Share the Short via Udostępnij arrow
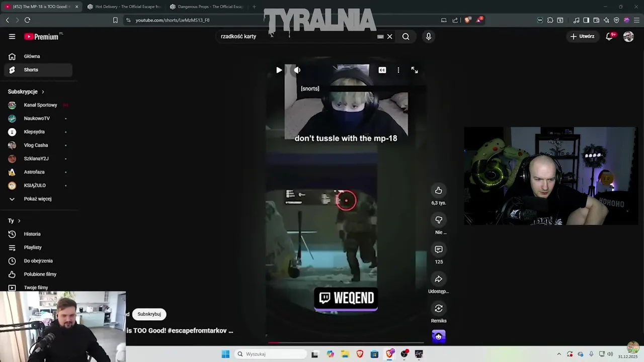Screen dimensions: 644x362 (439, 279)
